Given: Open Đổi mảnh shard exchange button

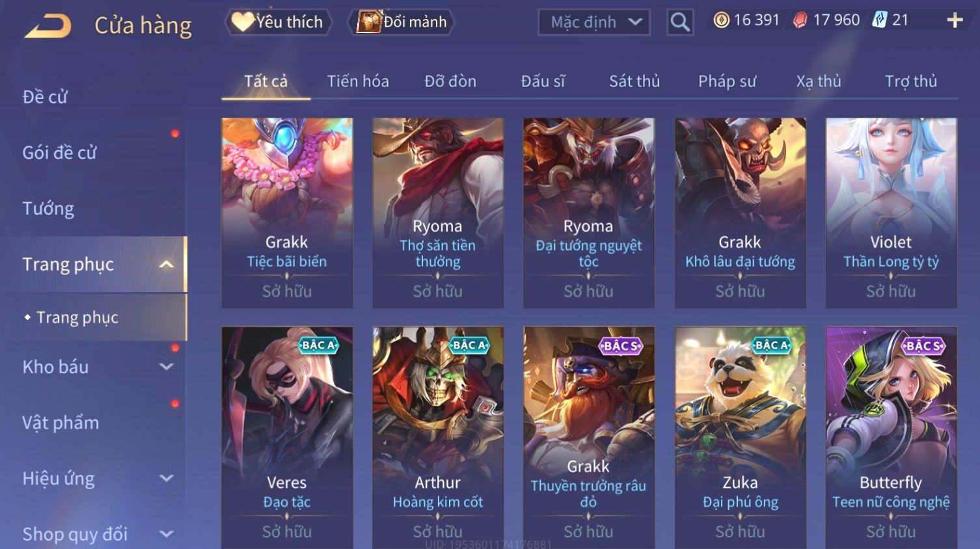Looking at the screenshot, I should (402, 22).
